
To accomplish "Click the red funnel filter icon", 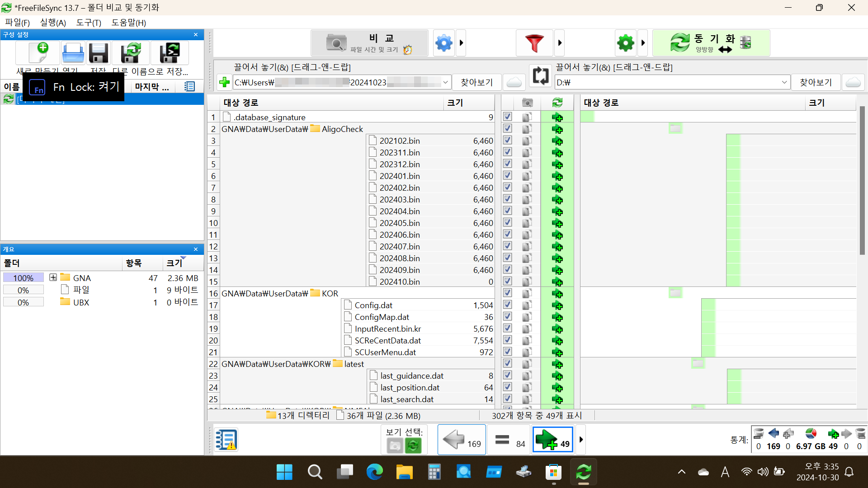I will (534, 43).
